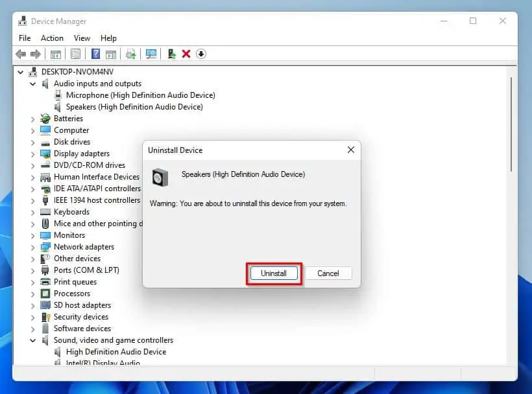Click the Monitors category icon
The width and height of the screenshot is (532, 394).
pyautogui.click(x=45, y=235)
